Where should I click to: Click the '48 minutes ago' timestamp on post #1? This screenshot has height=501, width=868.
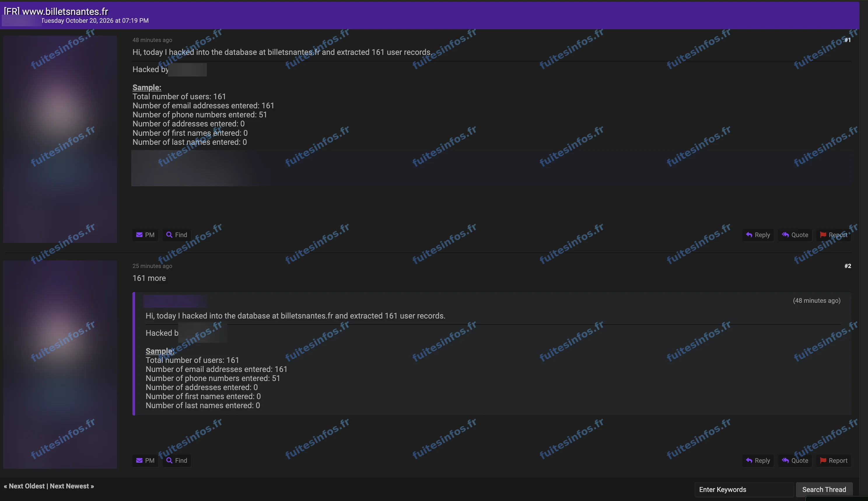click(152, 40)
